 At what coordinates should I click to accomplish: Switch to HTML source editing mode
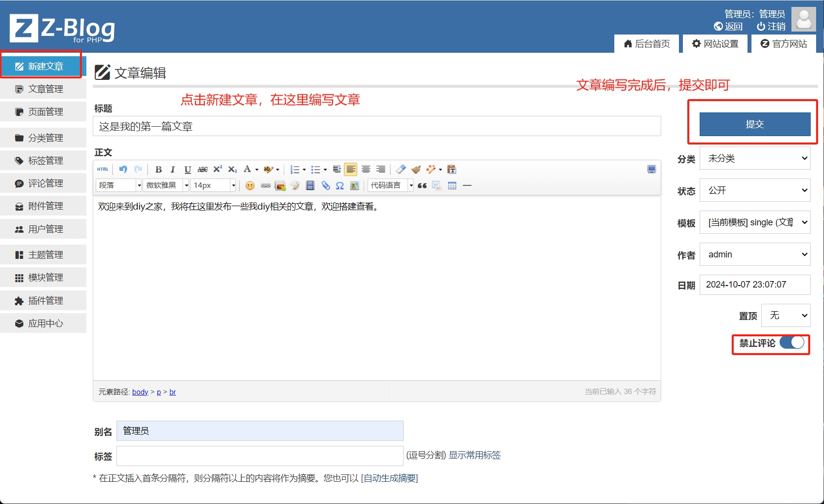(102, 169)
